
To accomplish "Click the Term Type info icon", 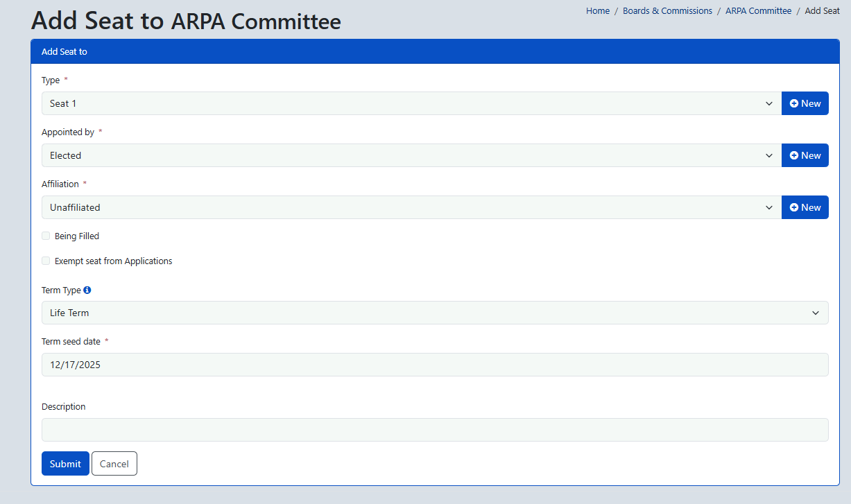I will pyautogui.click(x=87, y=290).
